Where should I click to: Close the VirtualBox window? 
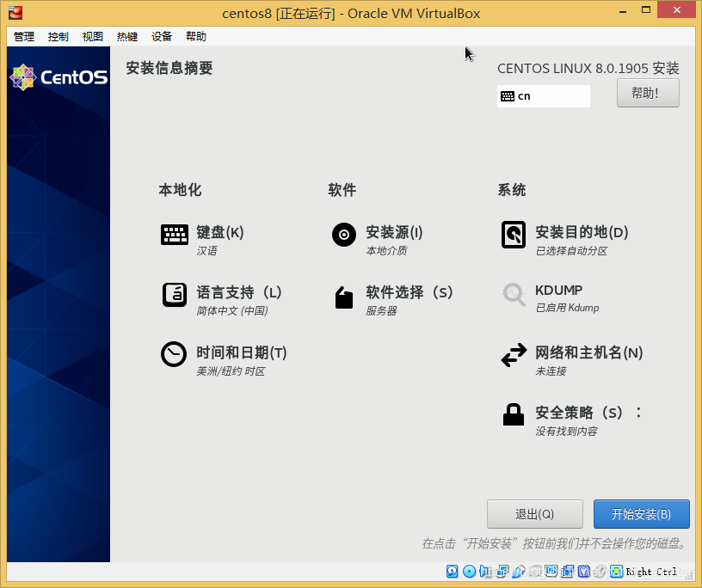[x=676, y=9]
